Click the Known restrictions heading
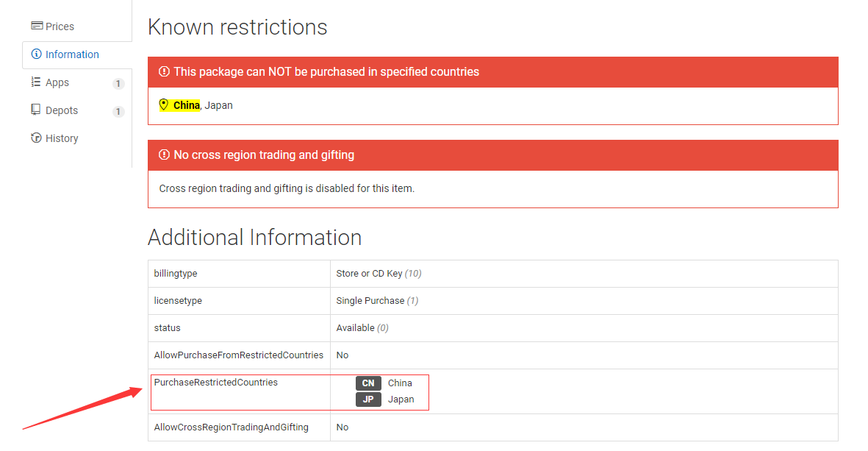Image resolution: width=868 pixels, height=451 pixels. (x=237, y=27)
